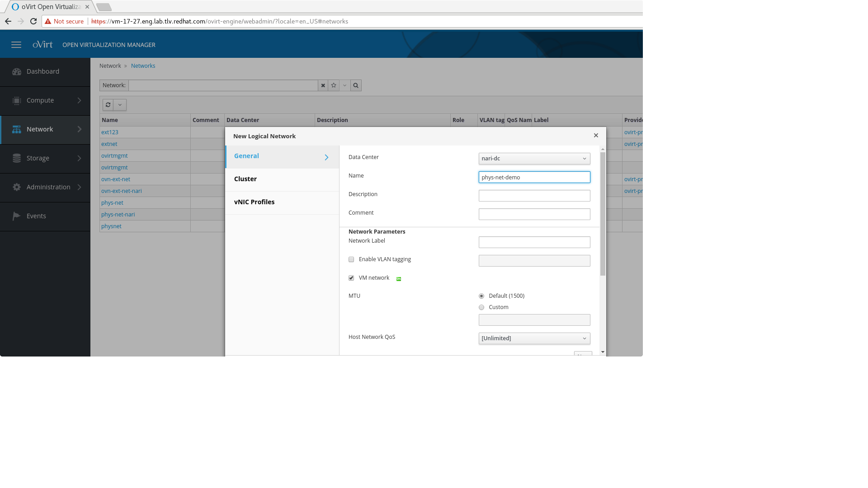Uncheck the VM network checkbox
Screen dimensions: 868x488
[x=351, y=278]
